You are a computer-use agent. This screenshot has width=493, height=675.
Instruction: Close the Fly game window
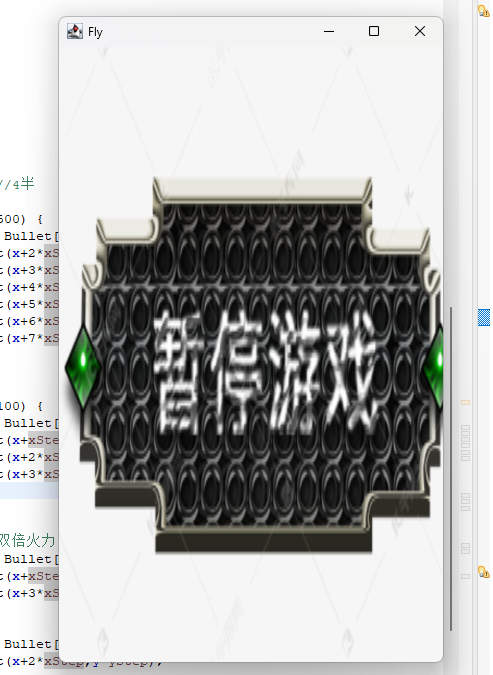coord(420,31)
